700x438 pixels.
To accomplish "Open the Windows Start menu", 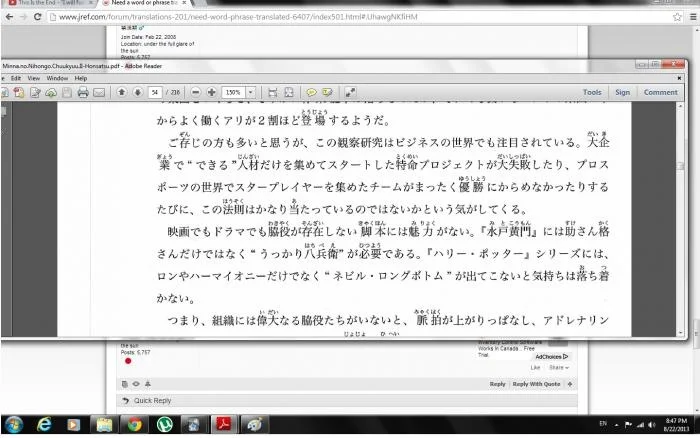I will [14, 425].
